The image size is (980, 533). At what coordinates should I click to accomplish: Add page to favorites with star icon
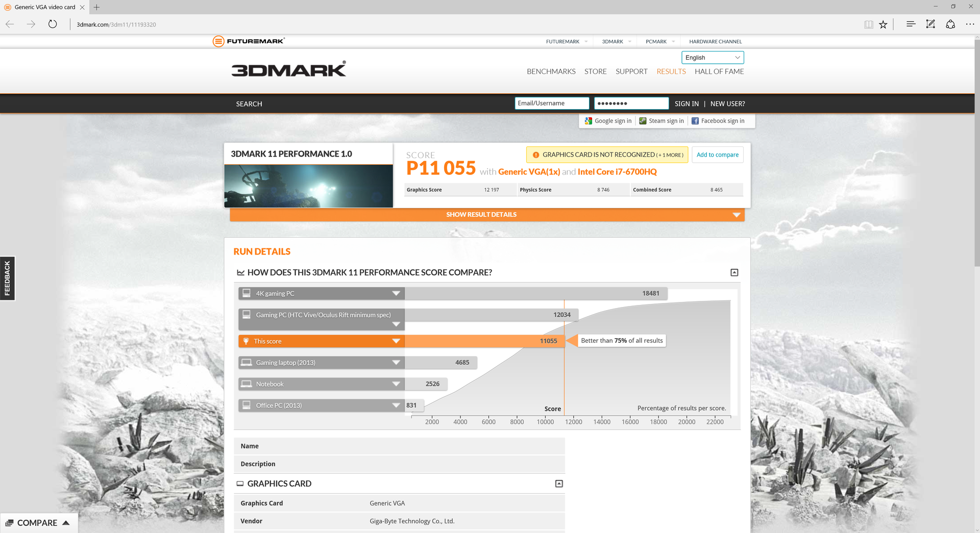(883, 24)
